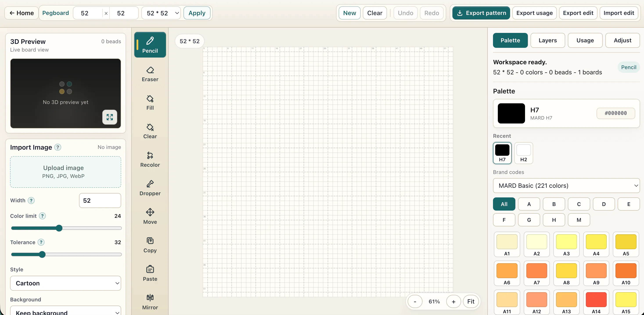Open the 52 * 52 board size dropdown
The height and width of the screenshot is (315, 644).
coord(161,13)
